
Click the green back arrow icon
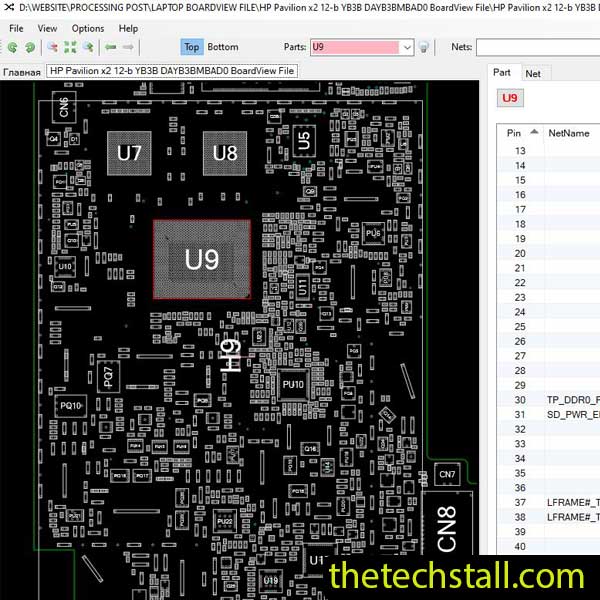(111, 47)
